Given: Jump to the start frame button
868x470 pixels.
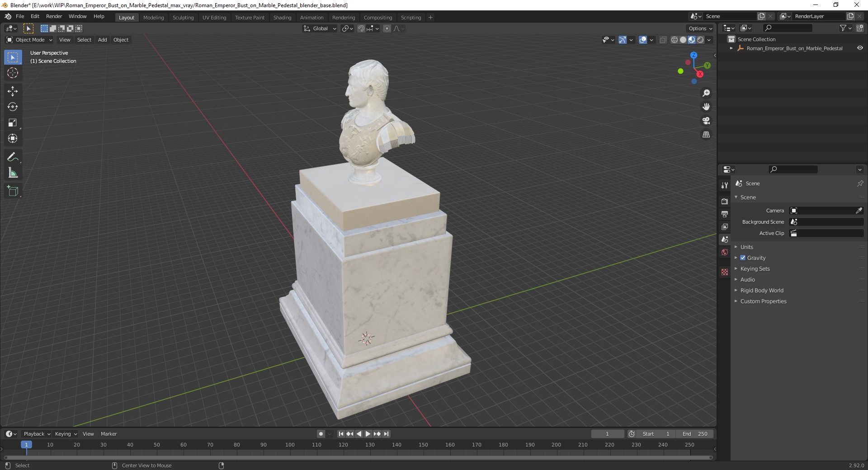Looking at the screenshot, I should coord(341,434).
